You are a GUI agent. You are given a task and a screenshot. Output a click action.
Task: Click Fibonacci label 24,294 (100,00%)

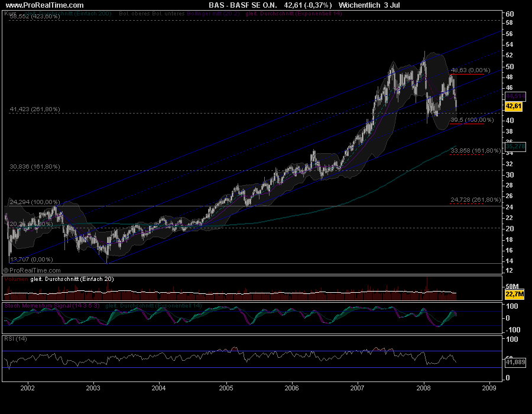35,202
